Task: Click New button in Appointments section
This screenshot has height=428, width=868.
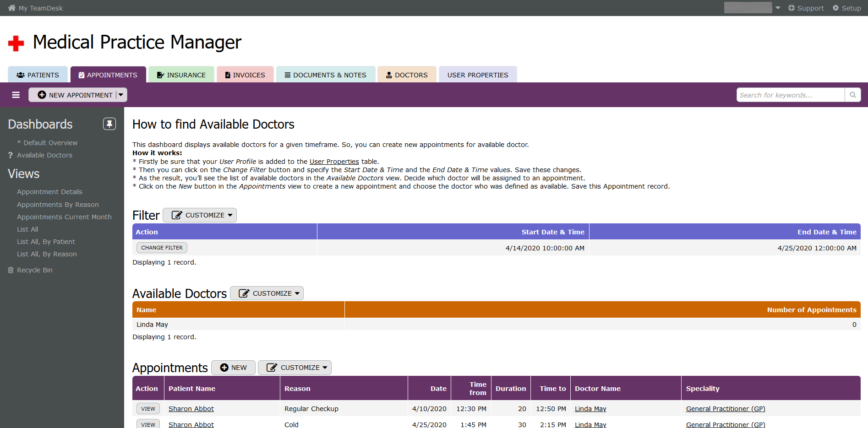Action: [233, 368]
